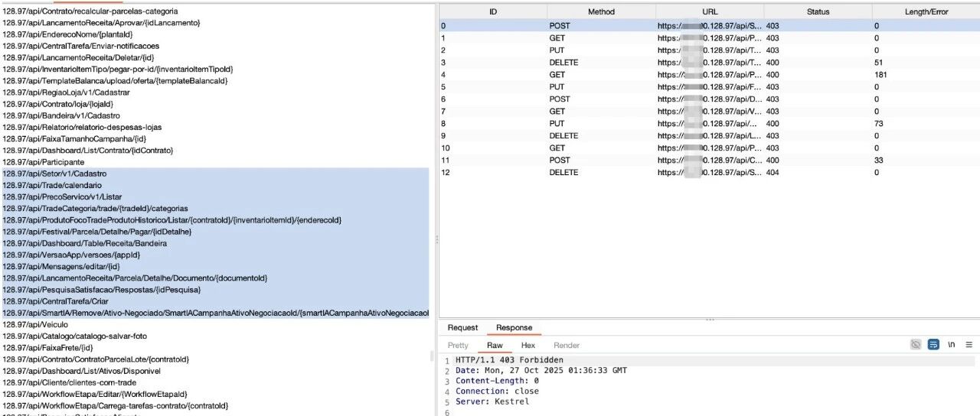Select the Mensagens/editar/{id} endpoint
Screen dimensions: 980x416
point(61,266)
